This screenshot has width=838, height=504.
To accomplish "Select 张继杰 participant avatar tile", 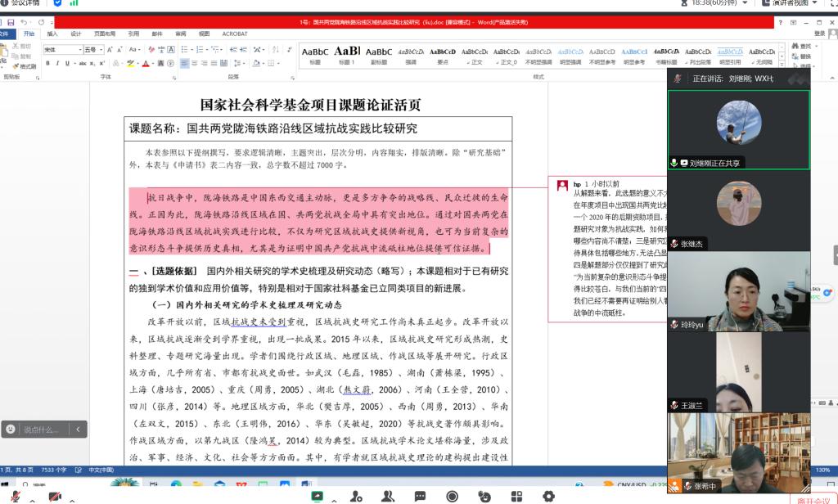I will 739,210.
